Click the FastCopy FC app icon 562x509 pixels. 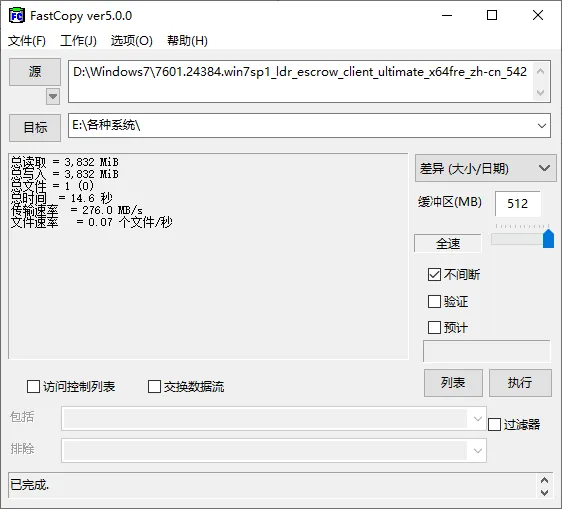click(x=16, y=15)
